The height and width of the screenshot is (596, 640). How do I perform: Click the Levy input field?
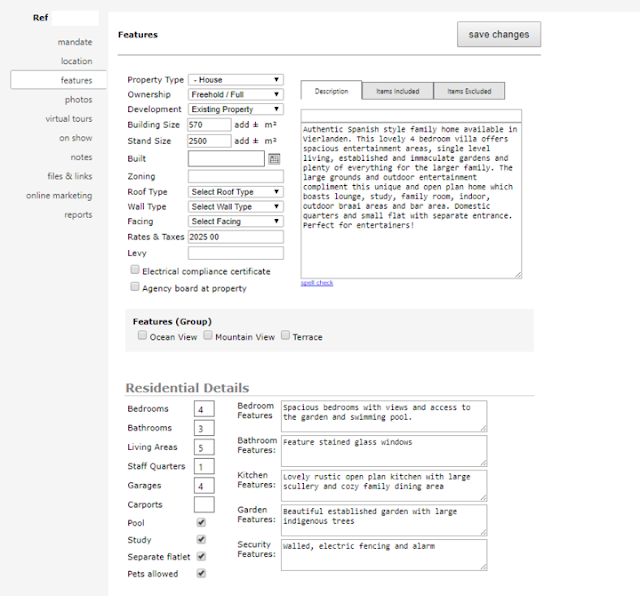click(236, 253)
